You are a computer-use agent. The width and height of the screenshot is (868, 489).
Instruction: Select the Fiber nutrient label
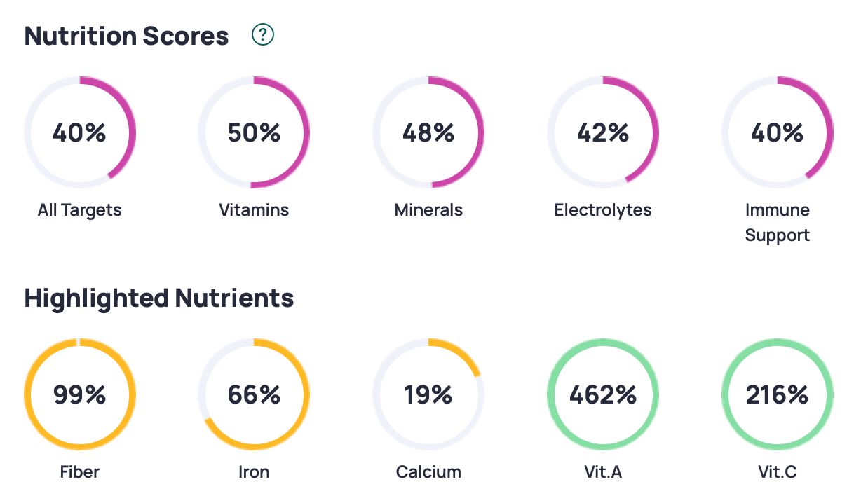click(79, 472)
